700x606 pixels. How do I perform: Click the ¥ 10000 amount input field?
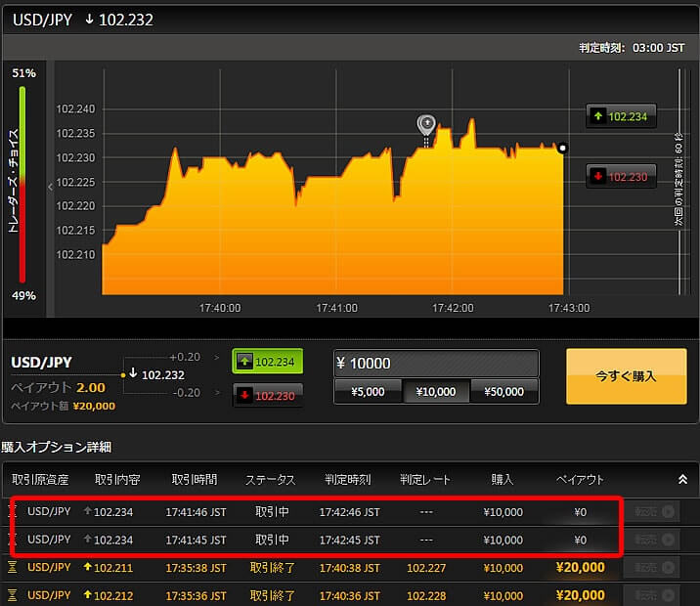click(436, 364)
